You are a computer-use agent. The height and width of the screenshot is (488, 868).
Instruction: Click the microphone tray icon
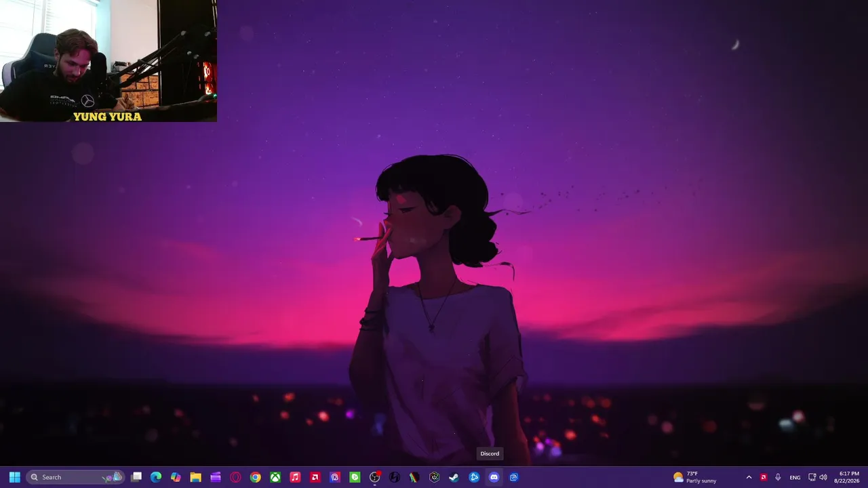[778, 477]
